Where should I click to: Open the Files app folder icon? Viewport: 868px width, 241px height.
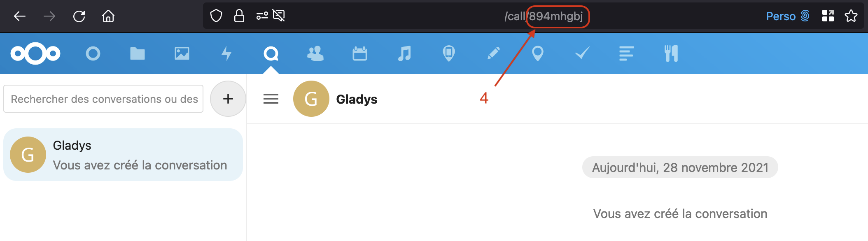137,53
